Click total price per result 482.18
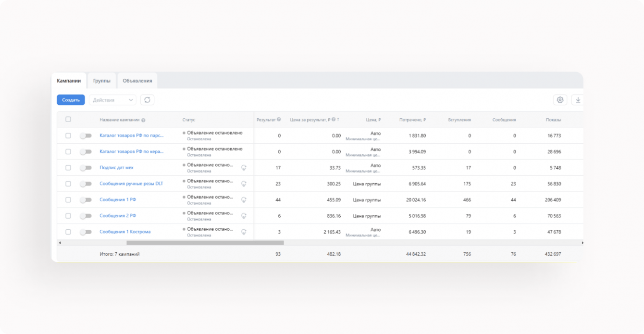The width and height of the screenshot is (644, 334). (x=334, y=254)
